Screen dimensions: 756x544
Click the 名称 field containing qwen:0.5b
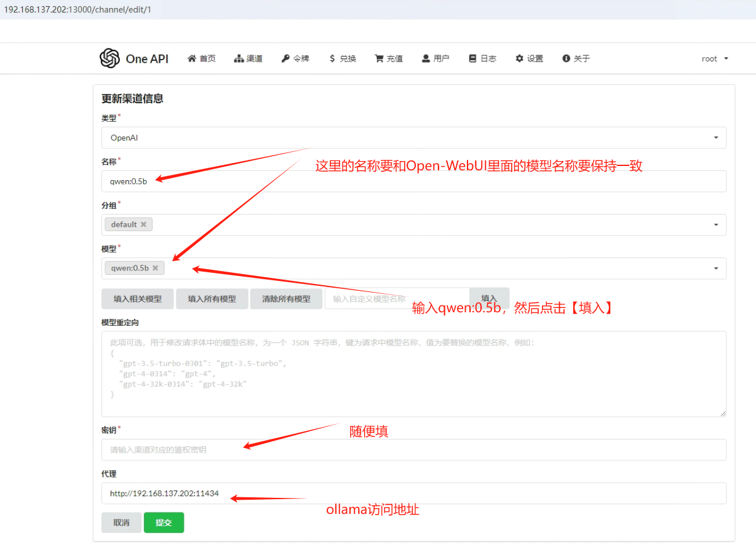pyautogui.click(x=413, y=181)
